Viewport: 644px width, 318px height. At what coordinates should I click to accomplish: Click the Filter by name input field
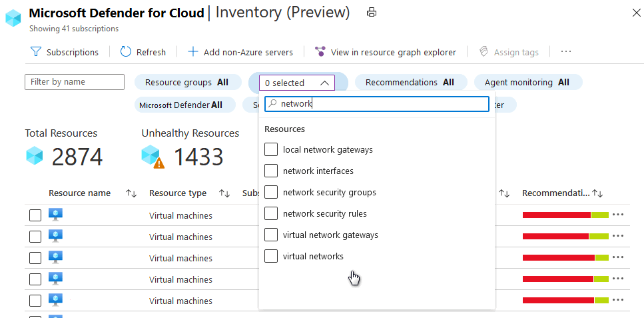click(75, 81)
